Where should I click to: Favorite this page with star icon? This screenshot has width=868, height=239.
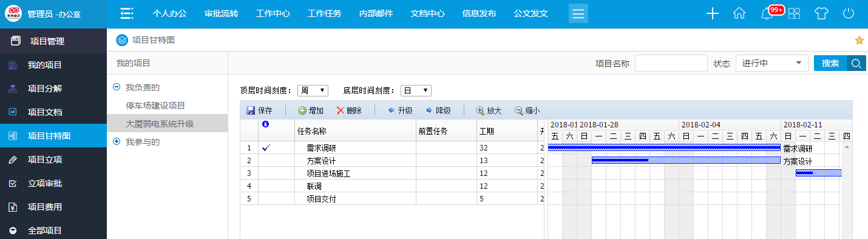click(x=860, y=40)
